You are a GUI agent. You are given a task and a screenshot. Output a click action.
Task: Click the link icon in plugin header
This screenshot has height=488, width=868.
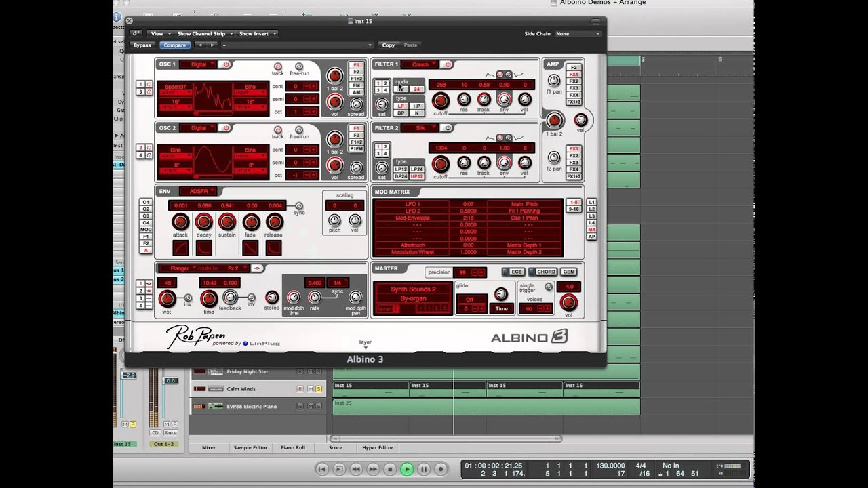tap(136, 33)
